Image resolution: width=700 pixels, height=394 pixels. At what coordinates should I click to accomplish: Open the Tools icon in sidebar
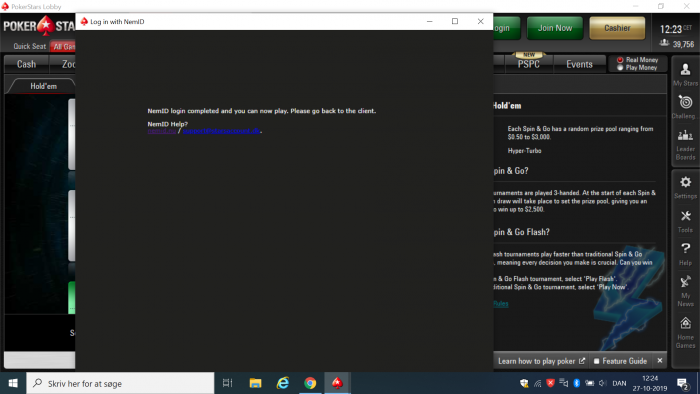[x=685, y=221]
